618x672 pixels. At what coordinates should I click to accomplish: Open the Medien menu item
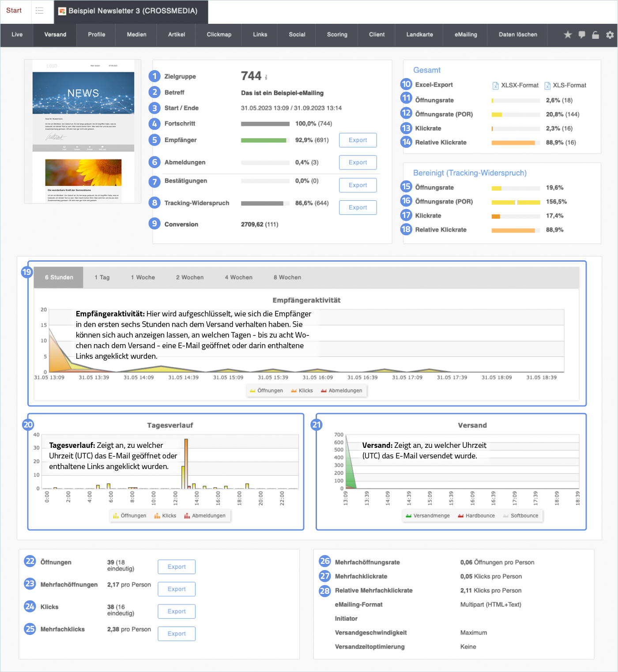point(137,34)
